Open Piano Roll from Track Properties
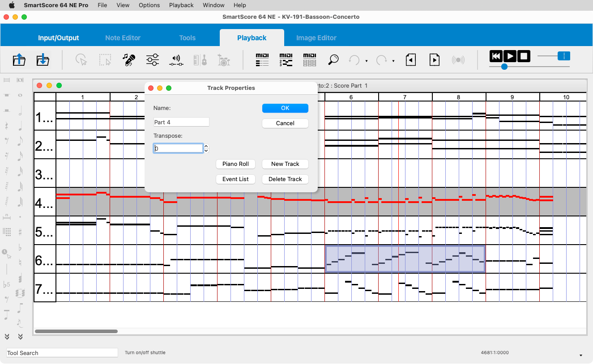This screenshot has height=364, width=593. pos(235,164)
